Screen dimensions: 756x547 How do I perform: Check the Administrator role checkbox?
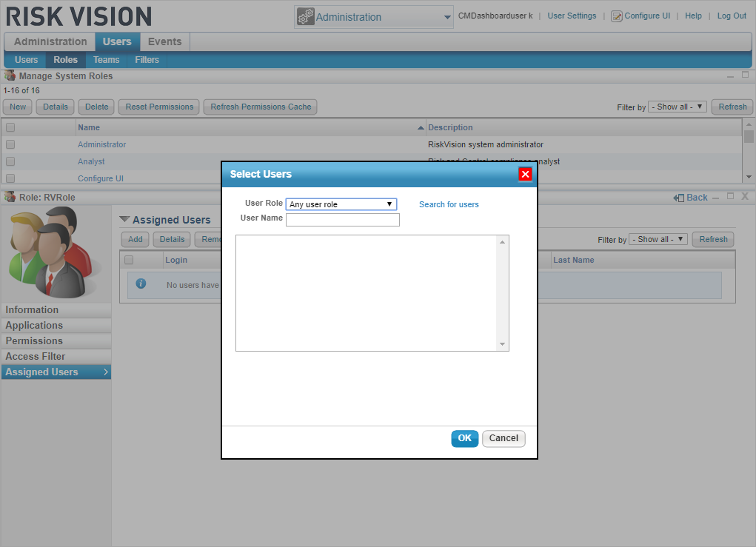point(10,144)
